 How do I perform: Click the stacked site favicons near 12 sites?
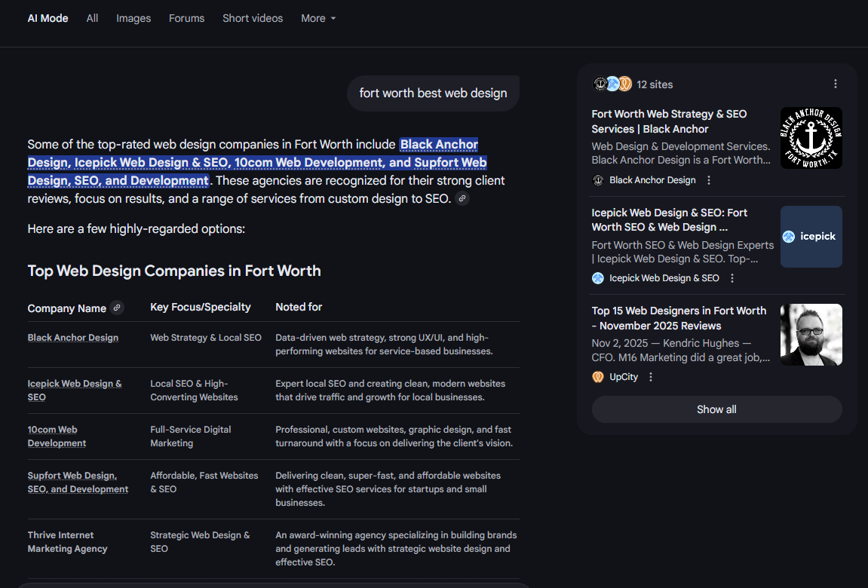click(611, 84)
